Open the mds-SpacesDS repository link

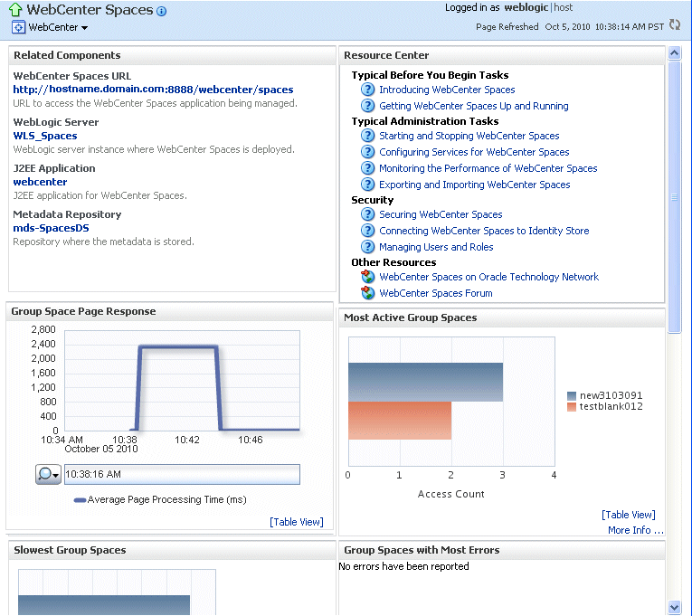pos(52,228)
